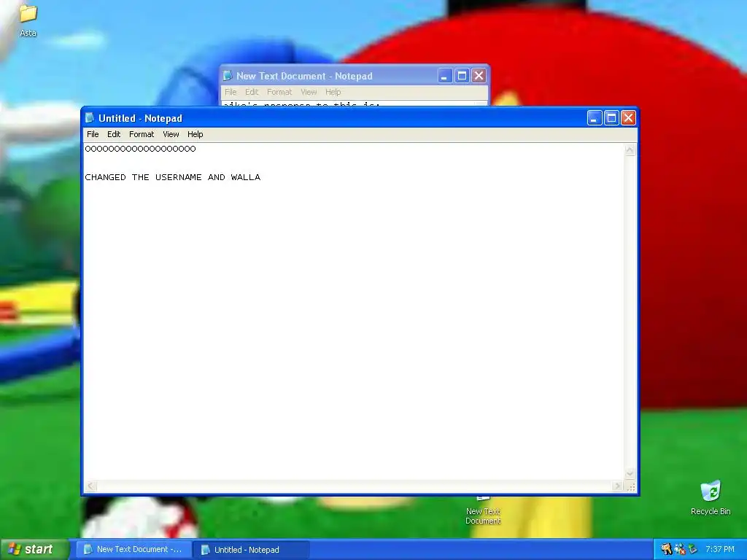Close the Untitled Notepad window

point(628,117)
